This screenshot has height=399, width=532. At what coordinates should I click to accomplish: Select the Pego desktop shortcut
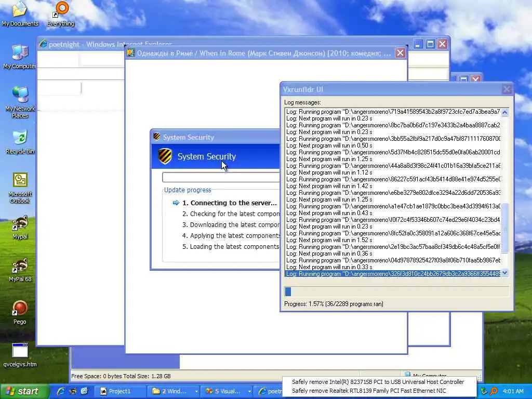(20, 312)
